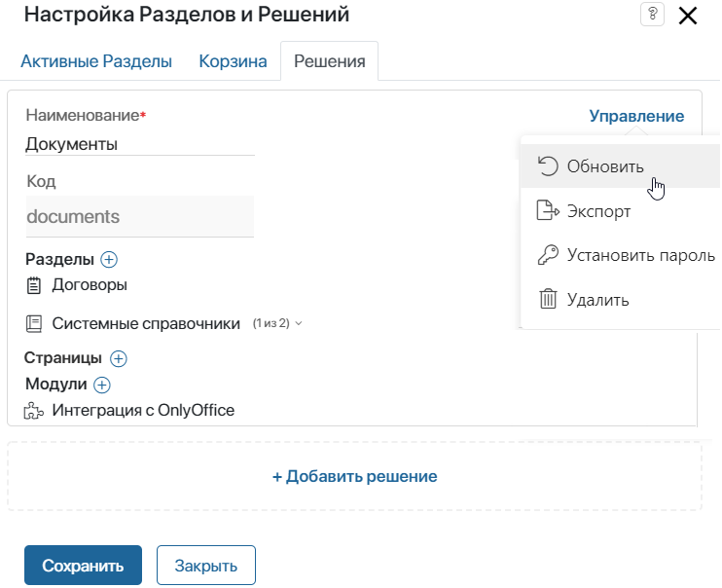
Task: Switch to the Активные Разделы tab
Action: click(96, 61)
